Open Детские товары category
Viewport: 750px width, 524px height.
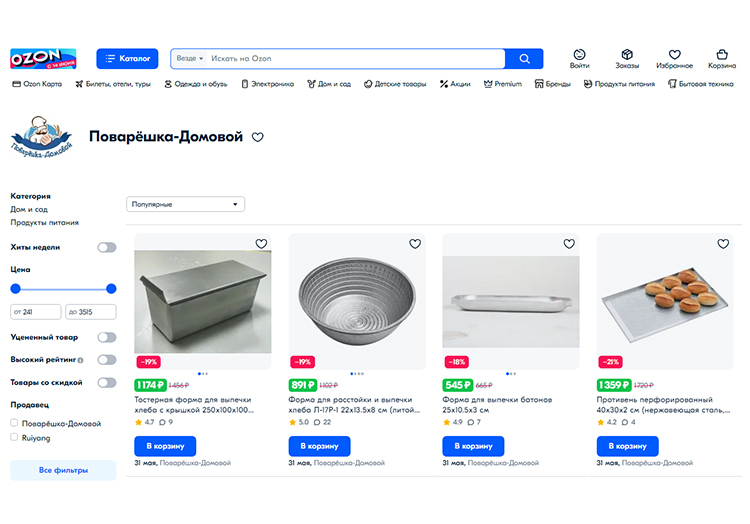[395, 84]
